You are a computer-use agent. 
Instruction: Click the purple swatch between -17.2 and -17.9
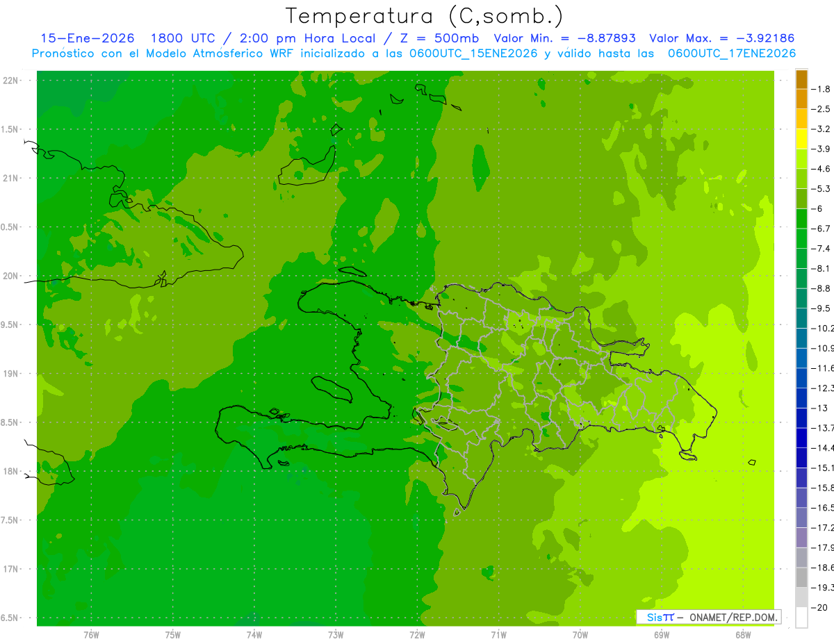(x=801, y=538)
